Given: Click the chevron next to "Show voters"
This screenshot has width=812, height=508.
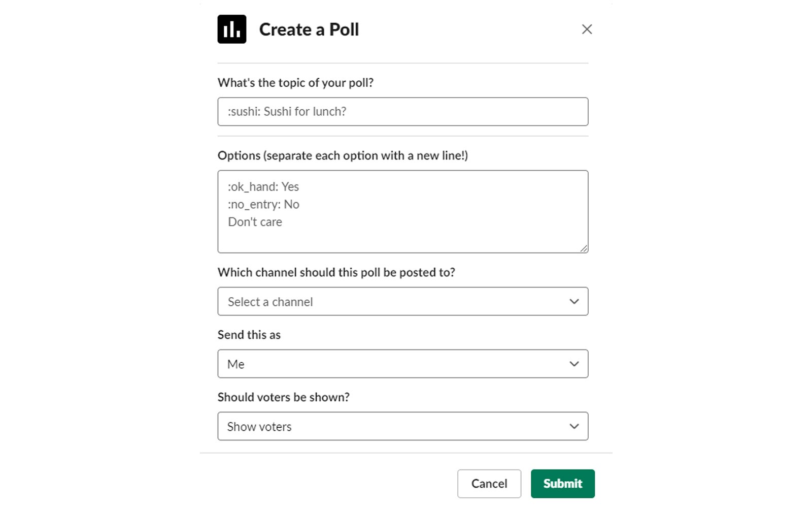Looking at the screenshot, I should pyautogui.click(x=574, y=426).
